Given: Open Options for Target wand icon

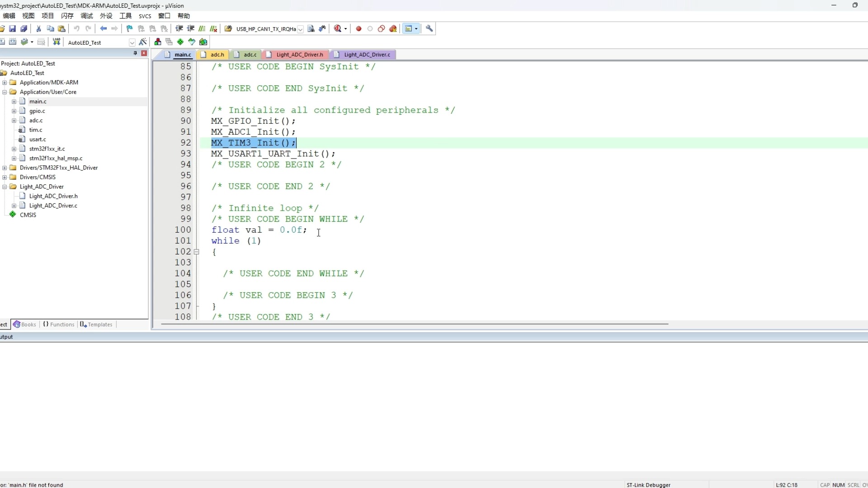Looking at the screenshot, I should [x=143, y=42].
